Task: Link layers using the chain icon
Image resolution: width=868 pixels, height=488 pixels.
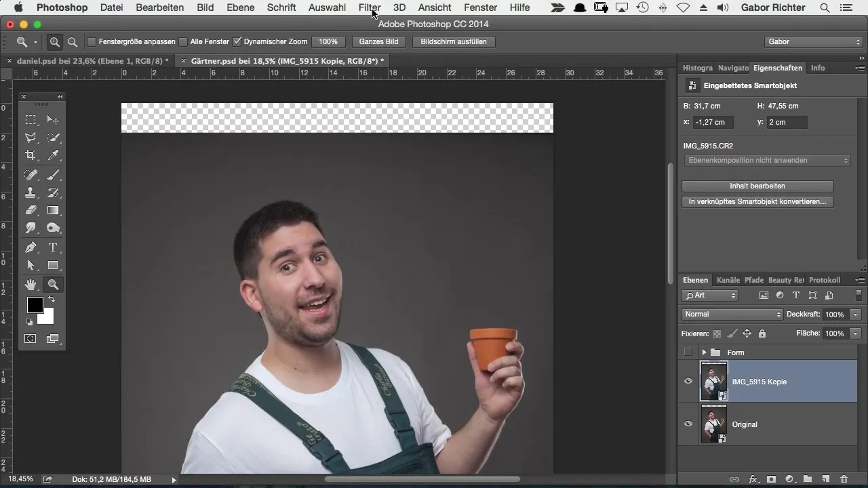Action: pos(734,479)
